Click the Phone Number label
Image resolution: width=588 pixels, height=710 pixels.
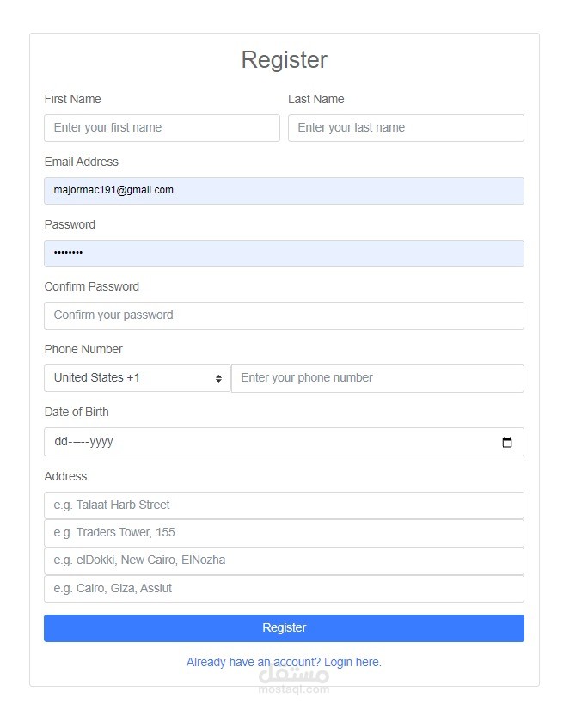(x=83, y=349)
